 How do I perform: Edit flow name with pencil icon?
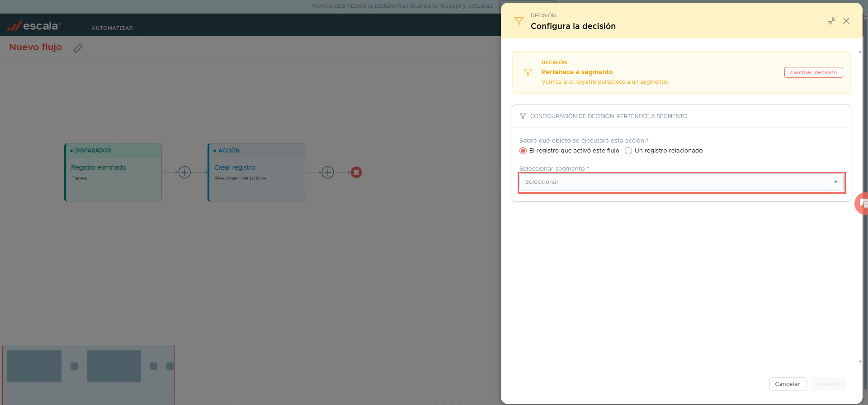[x=78, y=48]
